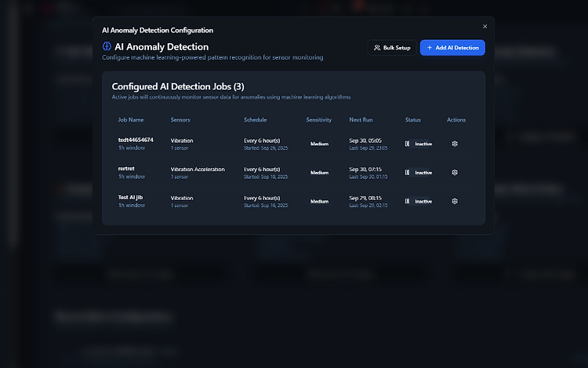Screen dimensions: 588x368
Task: Click the Sensors column header
Action: pyautogui.click(x=180, y=120)
